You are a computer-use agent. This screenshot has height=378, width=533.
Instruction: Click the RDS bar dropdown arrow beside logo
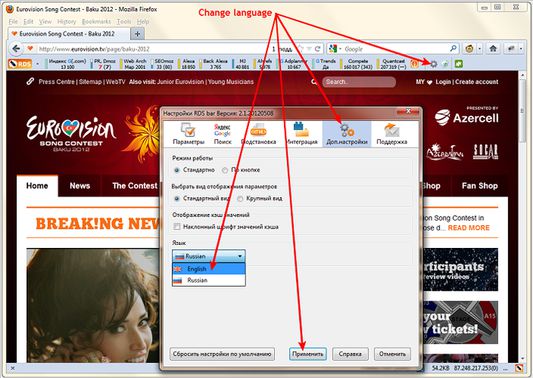point(37,64)
